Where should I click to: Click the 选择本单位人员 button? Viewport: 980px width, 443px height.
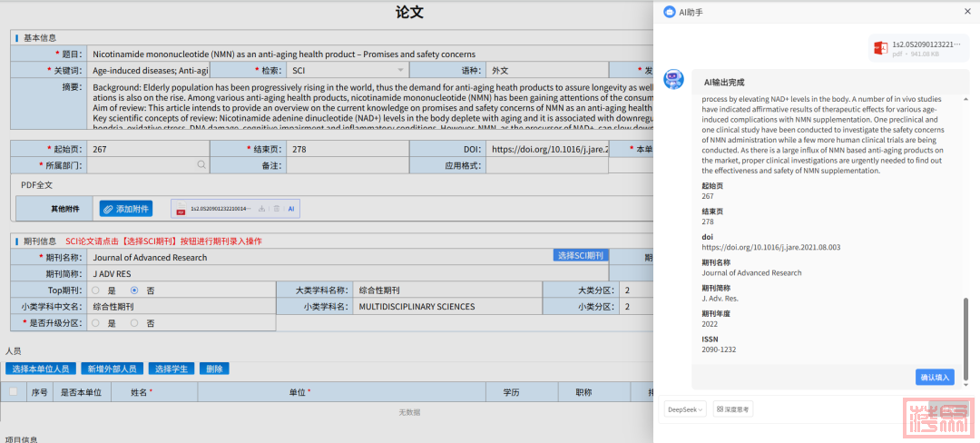pyautogui.click(x=40, y=369)
